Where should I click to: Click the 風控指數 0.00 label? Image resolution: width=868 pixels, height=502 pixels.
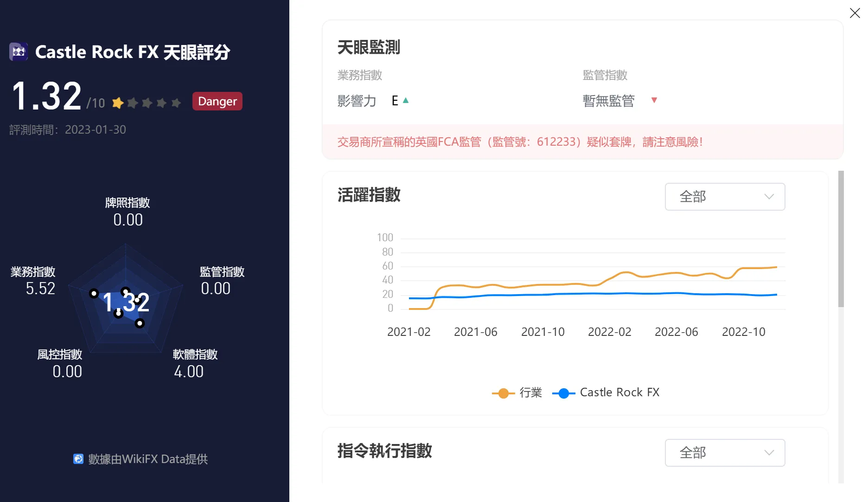60,363
